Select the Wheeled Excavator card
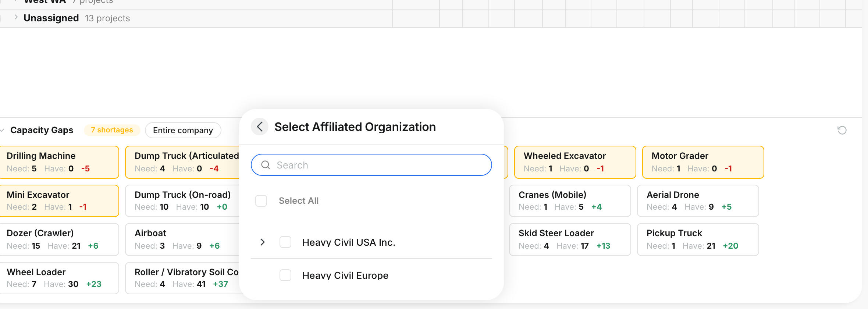868x309 pixels. click(x=575, y=162)
